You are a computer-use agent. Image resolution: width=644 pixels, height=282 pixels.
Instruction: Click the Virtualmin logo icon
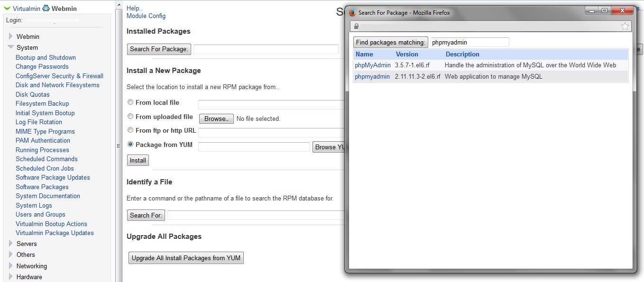(x=7, y=9)
